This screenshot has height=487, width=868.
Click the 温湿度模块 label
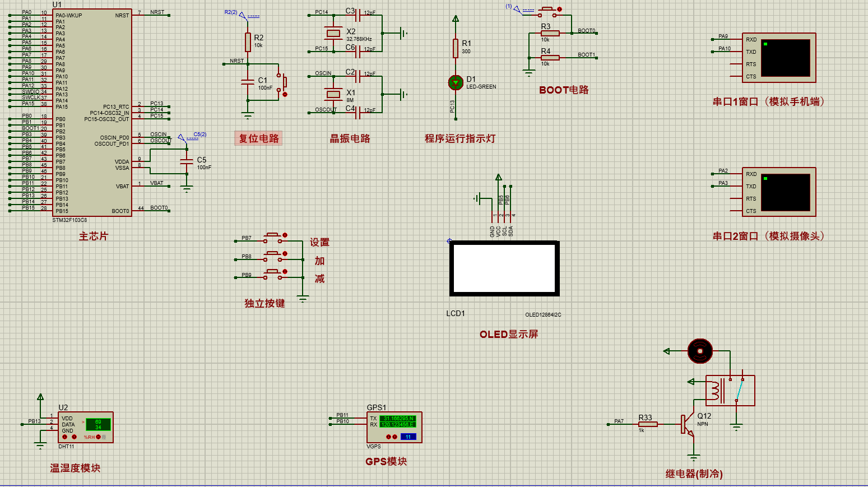[75, 468]
